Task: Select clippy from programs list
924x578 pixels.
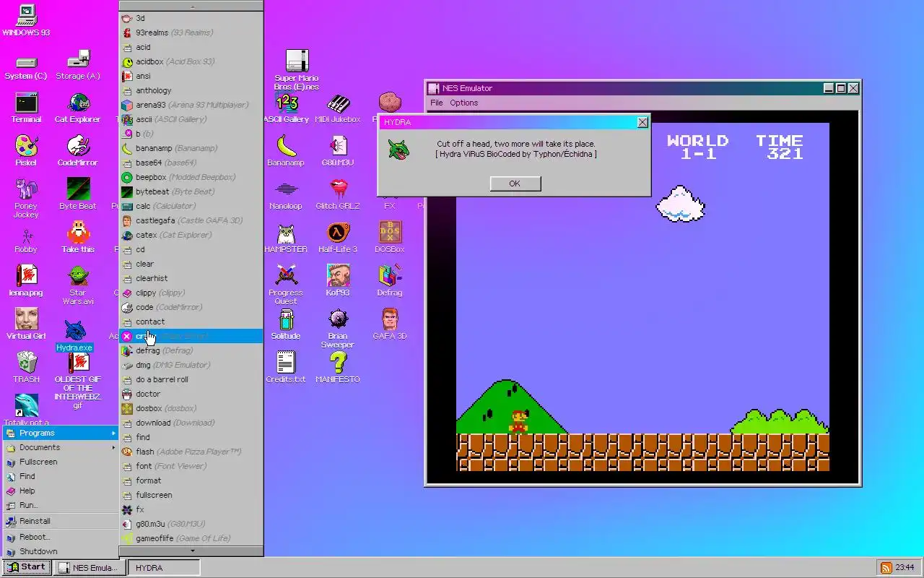Action: point(191,293)
